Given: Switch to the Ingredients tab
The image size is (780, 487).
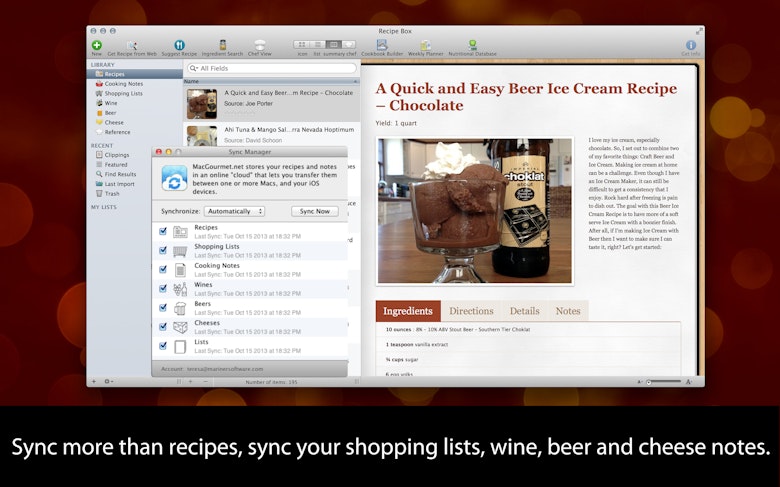Looking at the screenshot, I should tap(408, 311).
